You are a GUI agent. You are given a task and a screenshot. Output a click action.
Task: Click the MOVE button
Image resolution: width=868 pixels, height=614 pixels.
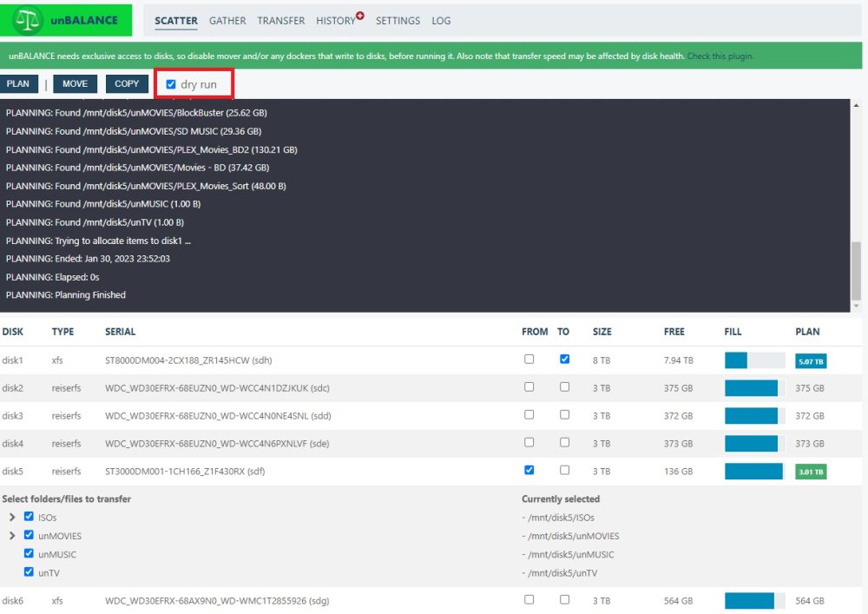coord(75,83)
